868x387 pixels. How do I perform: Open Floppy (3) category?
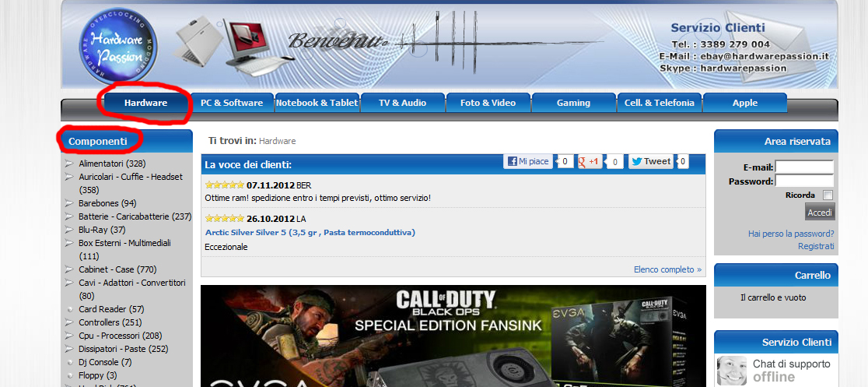coord(98,375)
